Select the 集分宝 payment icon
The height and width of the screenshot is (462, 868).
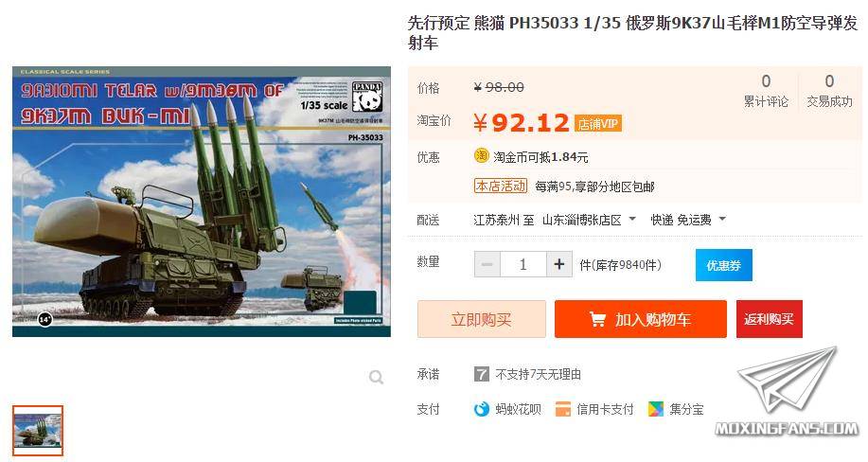[656, 409]
